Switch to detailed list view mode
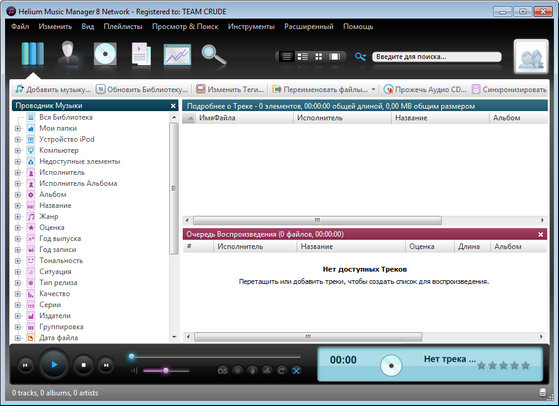 (x=287, y=57)
